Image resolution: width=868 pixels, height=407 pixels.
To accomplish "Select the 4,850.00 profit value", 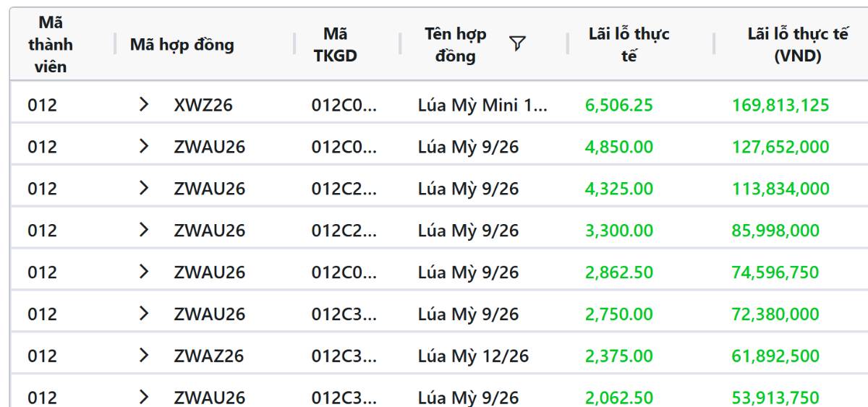I will [620, 148].
